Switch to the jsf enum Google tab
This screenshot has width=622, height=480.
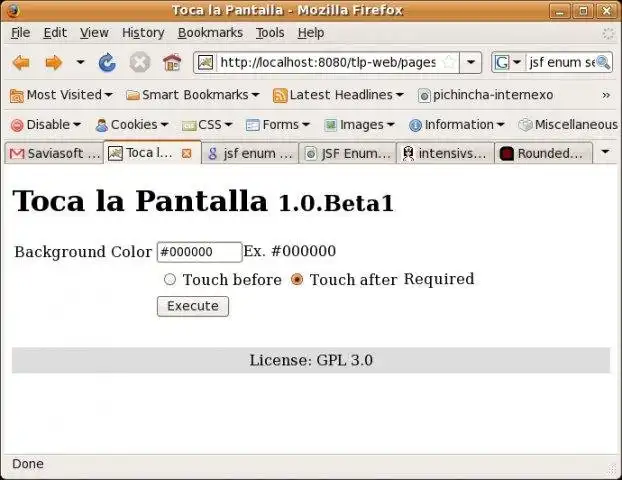pos(250,153)
